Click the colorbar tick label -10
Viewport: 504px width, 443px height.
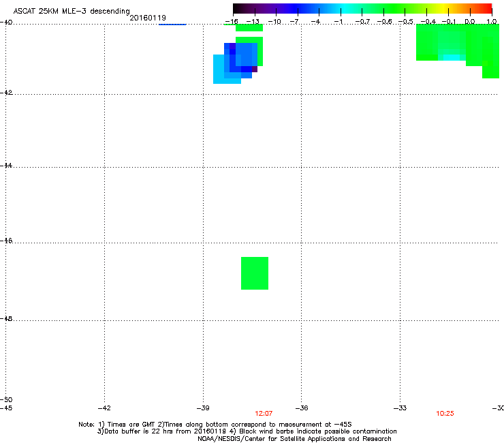point(274,22)
